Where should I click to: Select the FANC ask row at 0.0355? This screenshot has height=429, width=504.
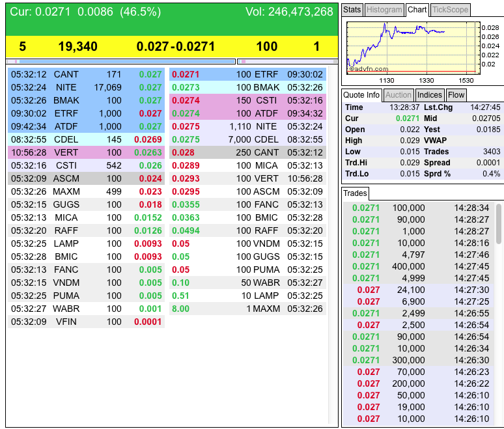pyautogui.click(x=247, y=204)
